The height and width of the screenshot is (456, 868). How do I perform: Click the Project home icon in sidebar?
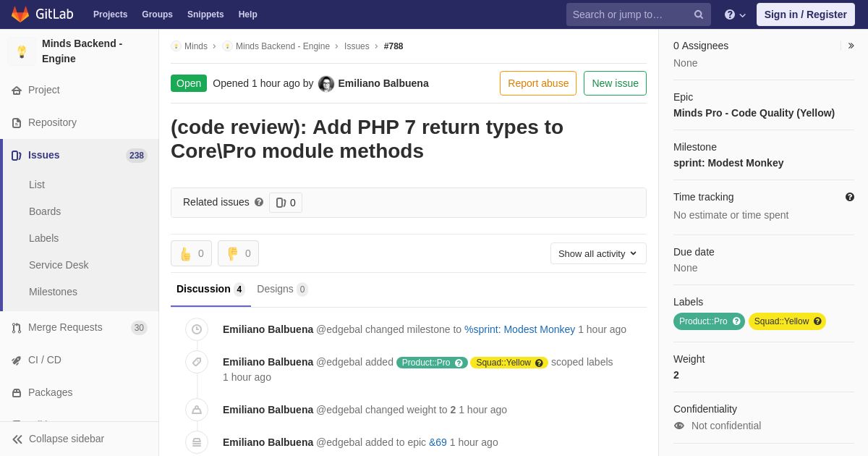[x=17, y=90]
